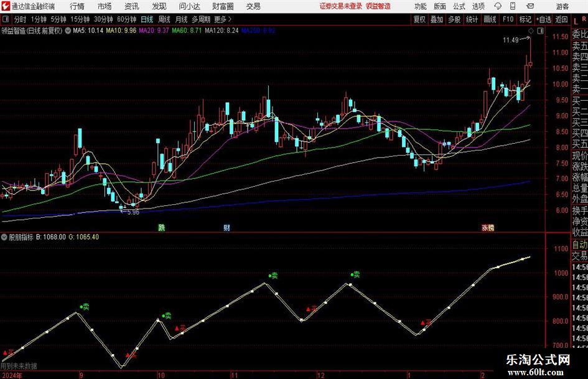Open the 财富圈 menu
This screenshot has width=588, height=379.
(x=223, y=6)
